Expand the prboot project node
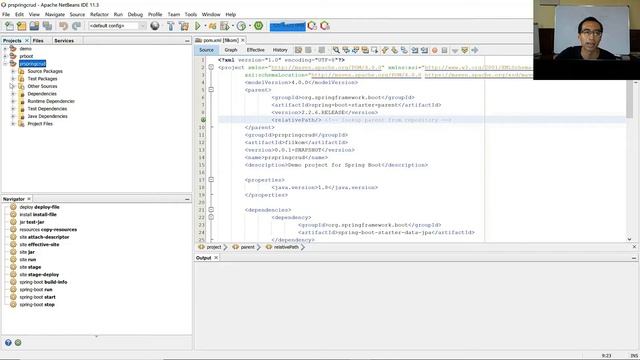 point(5,56)
